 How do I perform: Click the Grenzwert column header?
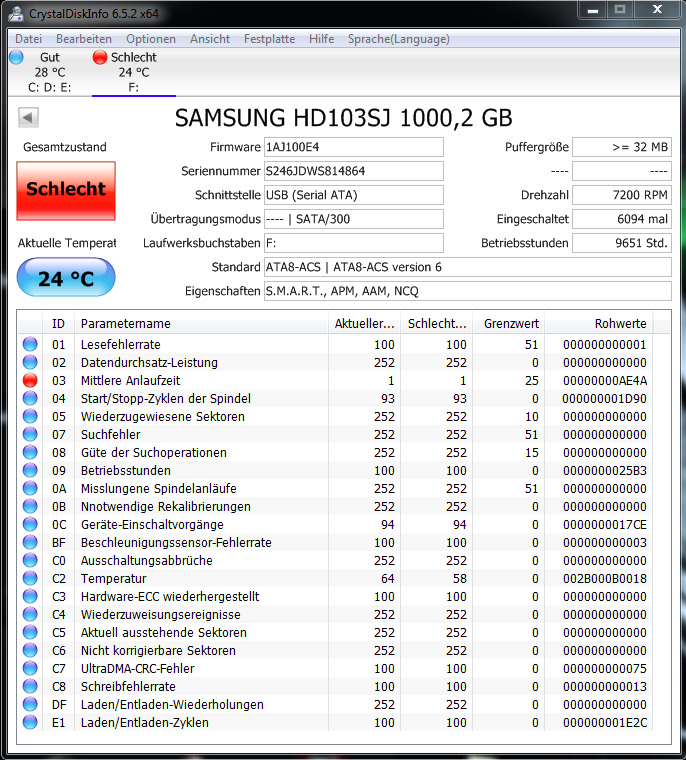509,324
